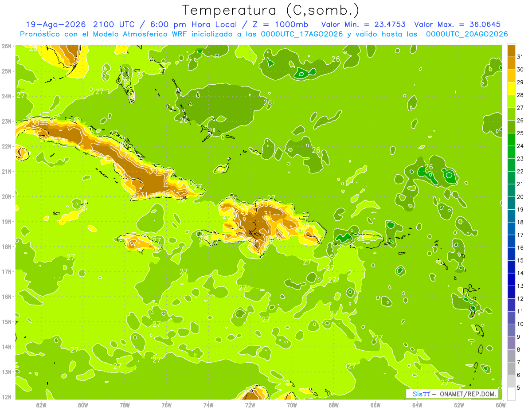Image resolution: width=532 pixels, height=411 pixels.
Task: Click the green color scale segment between 24 and 25
Action: (x=511, y=139)
